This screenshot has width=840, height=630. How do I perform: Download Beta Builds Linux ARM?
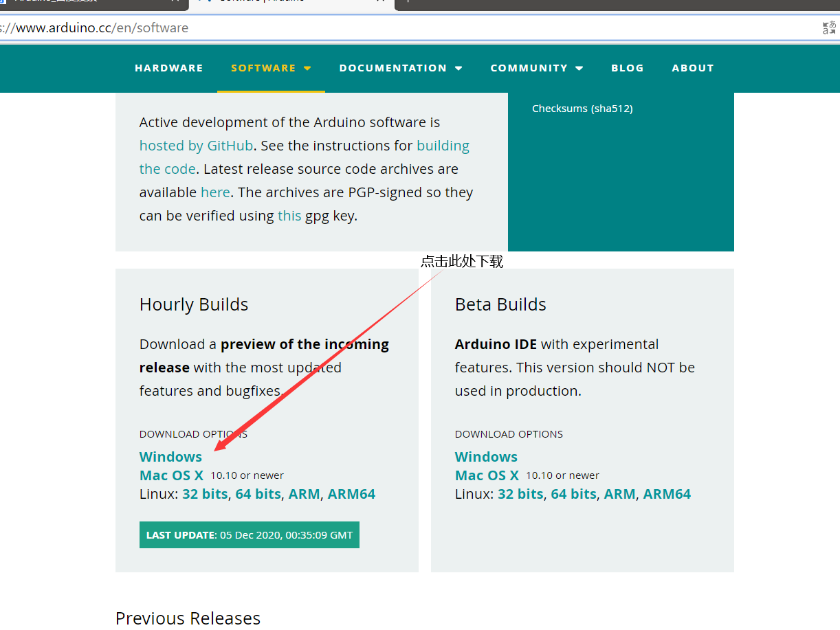click(619, 494)
